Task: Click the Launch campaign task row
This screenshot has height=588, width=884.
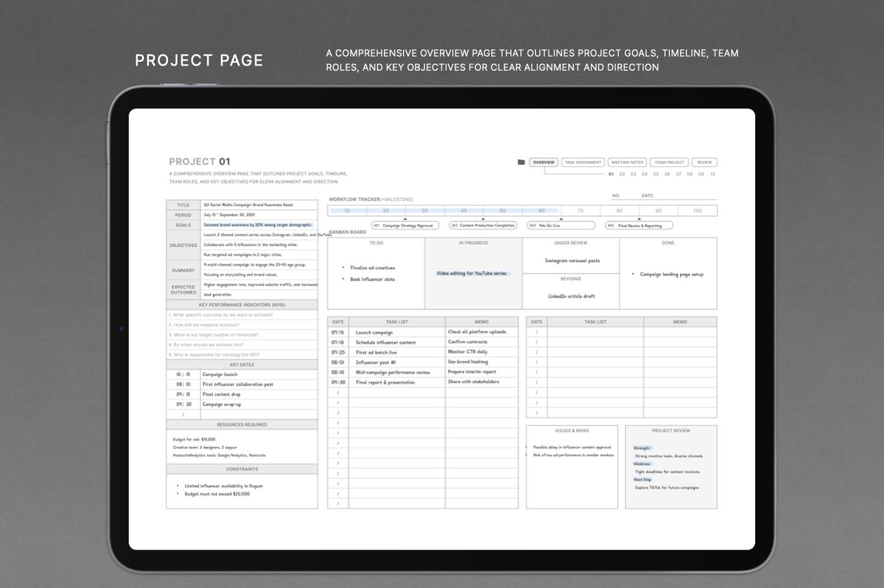Action: [x=397, y=332]
